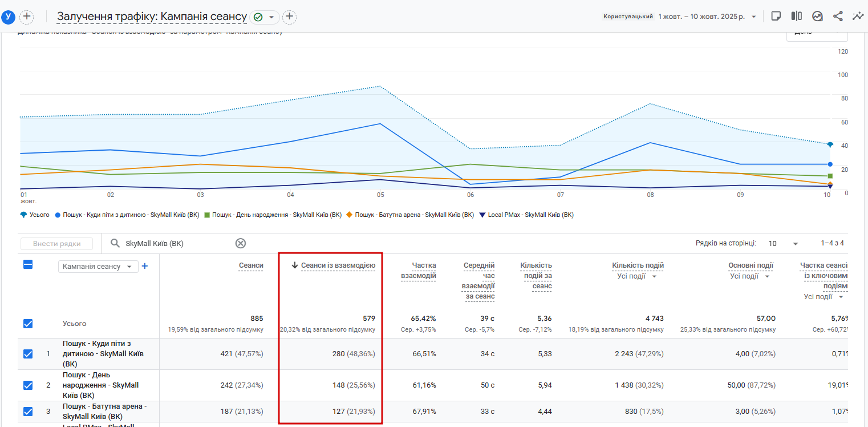
Task: Toggle checkbox for "Пошук - День народження" row
Action: pyautogui.click(x=28, y=385)
